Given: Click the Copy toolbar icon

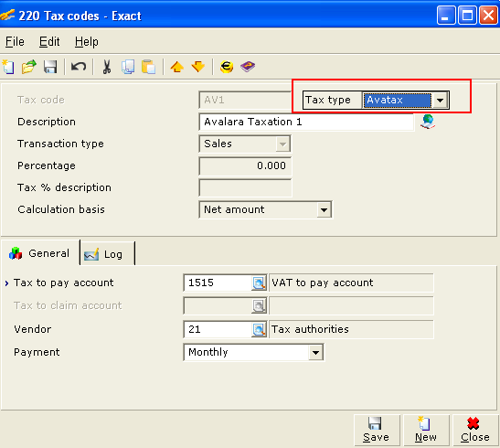Looking at the screenshot, I should (x=128, y=67).
